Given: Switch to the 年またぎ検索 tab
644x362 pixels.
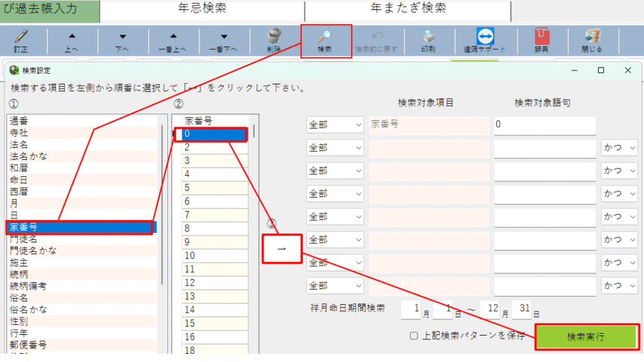Looking at the screenshot, I should 408,9.
